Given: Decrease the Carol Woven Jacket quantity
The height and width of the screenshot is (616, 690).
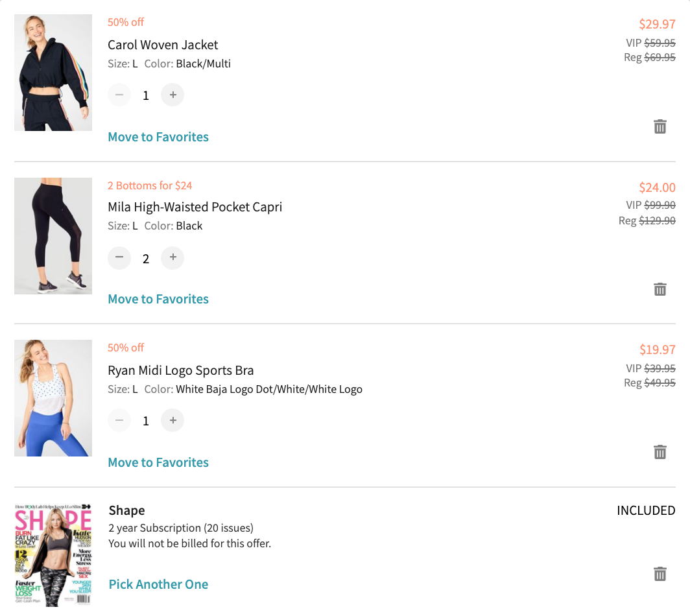Looking at the screenshot, I should [x=119, y=95].
